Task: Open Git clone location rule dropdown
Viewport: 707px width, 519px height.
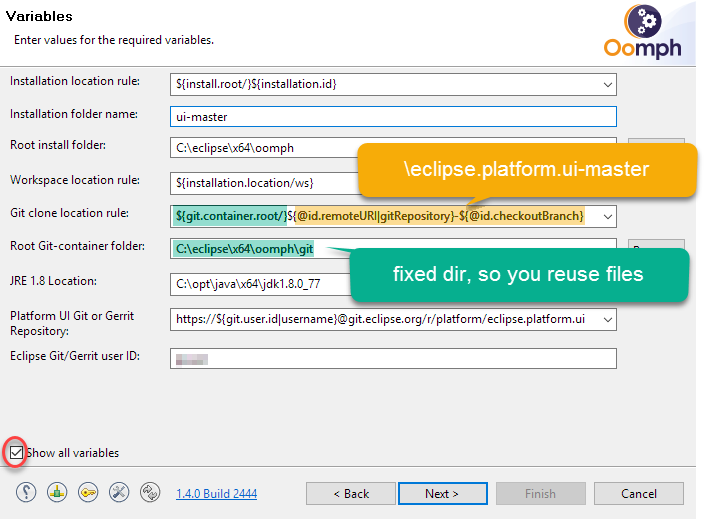Action: (x=608, y=216)
